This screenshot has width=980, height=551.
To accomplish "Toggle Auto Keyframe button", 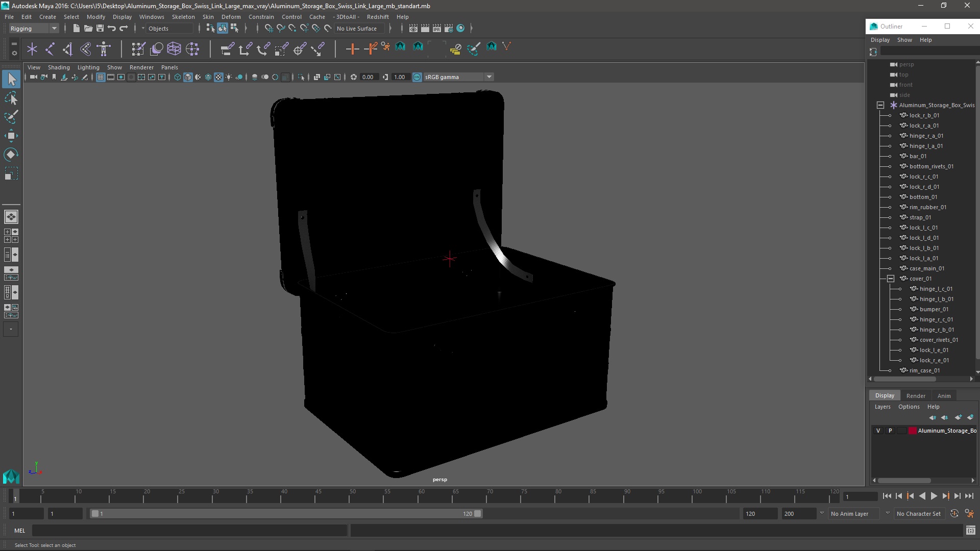I will 954,514.
